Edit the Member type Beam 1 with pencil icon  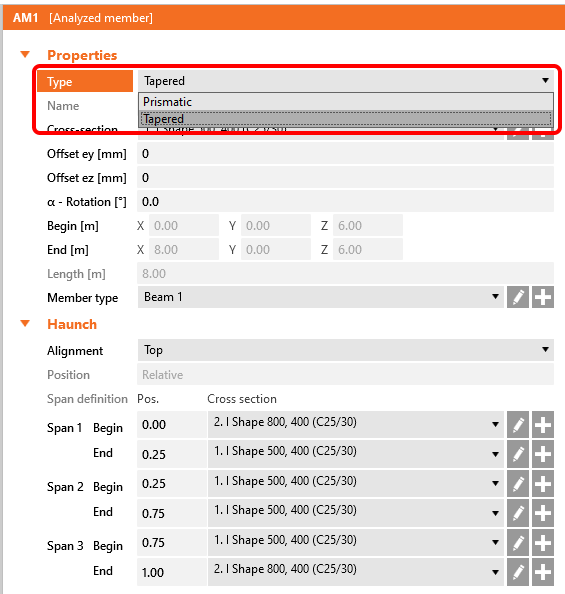(x=518, y=297)
